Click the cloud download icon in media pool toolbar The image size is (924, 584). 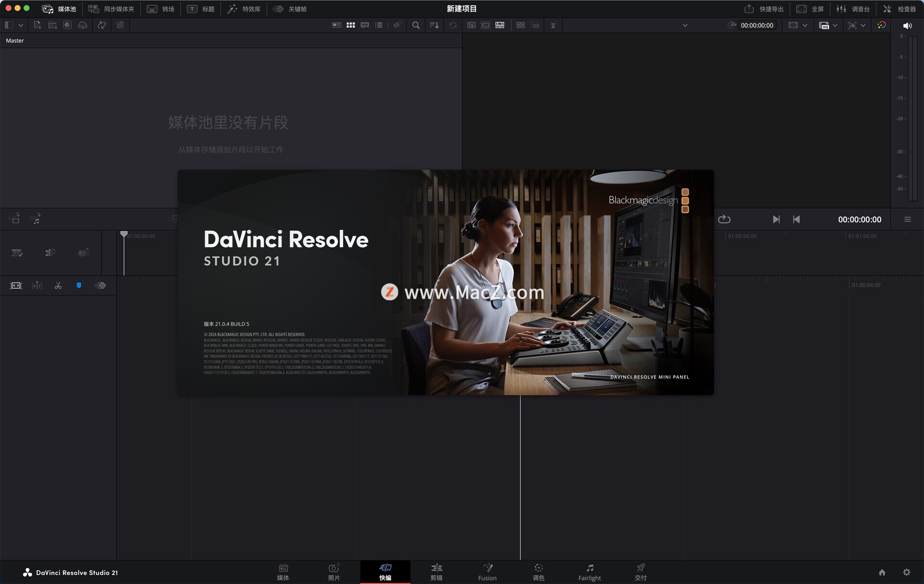tap(83, 25)
